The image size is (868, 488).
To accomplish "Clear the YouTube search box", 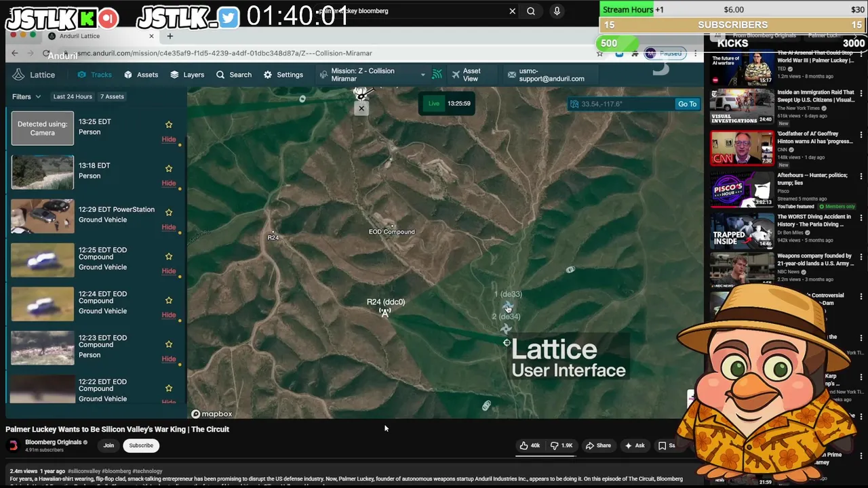I will coord(512,11).
